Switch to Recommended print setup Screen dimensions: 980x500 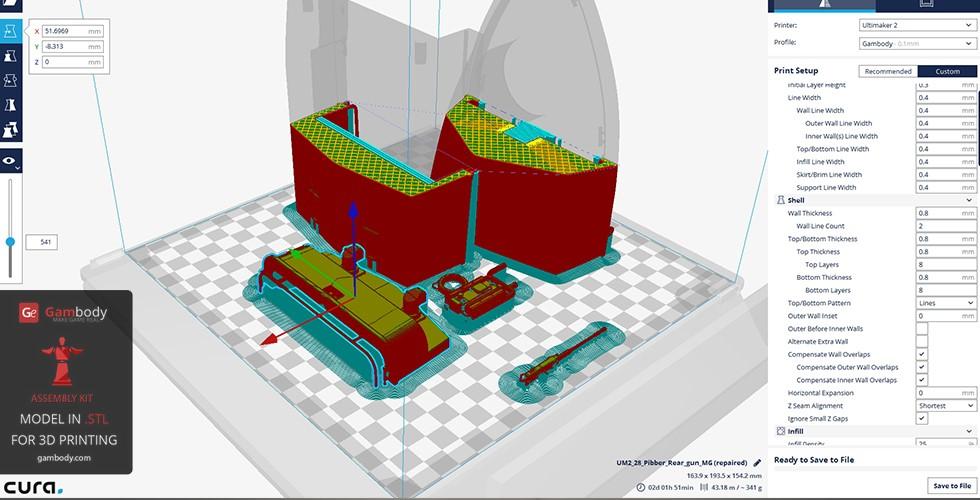pos(888,71)
